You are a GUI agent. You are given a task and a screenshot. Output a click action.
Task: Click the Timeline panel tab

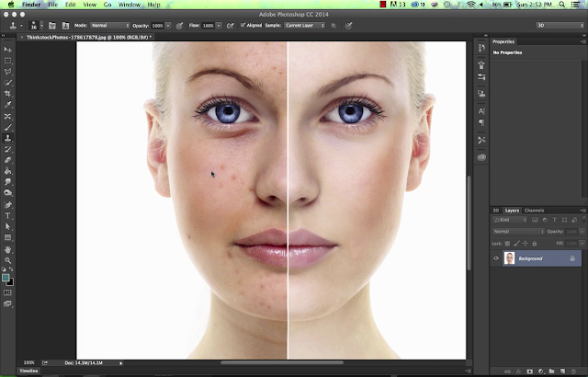(x=28, y=371)
